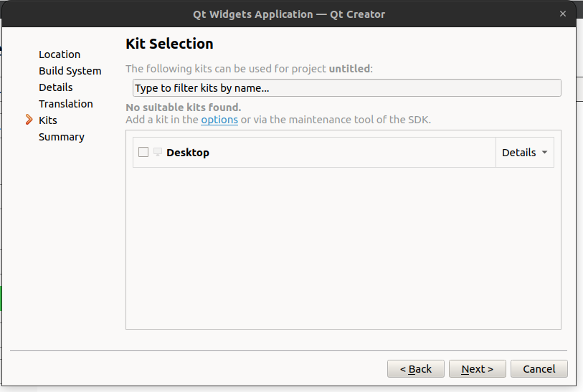Open the Translation wizard step
Screen dimensions: 583x392
(x=66, y=104)
